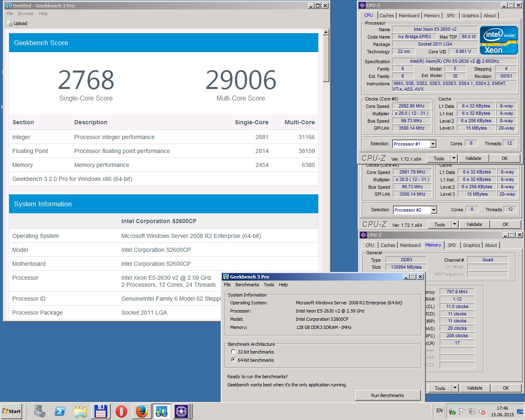Click Validate in Processor #2 CPU-Z window

(x=474, y=224)
